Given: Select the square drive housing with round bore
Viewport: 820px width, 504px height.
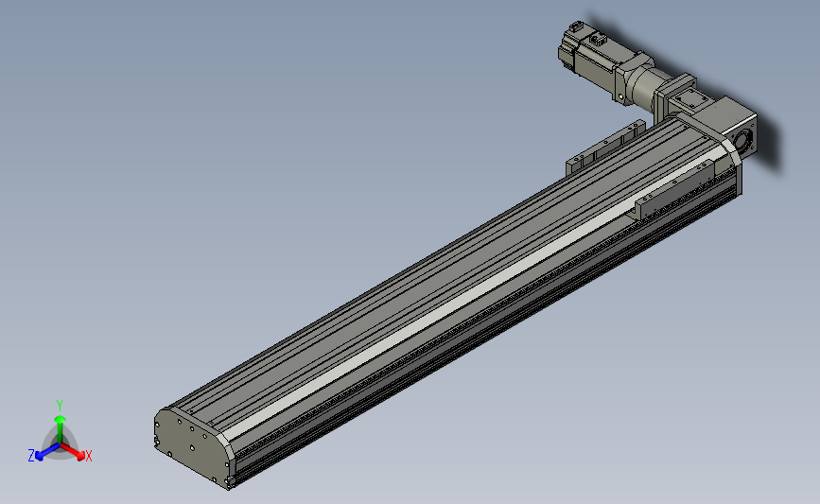Looking at the screenshot, I should pyautogui.click(x=728, y=127).
